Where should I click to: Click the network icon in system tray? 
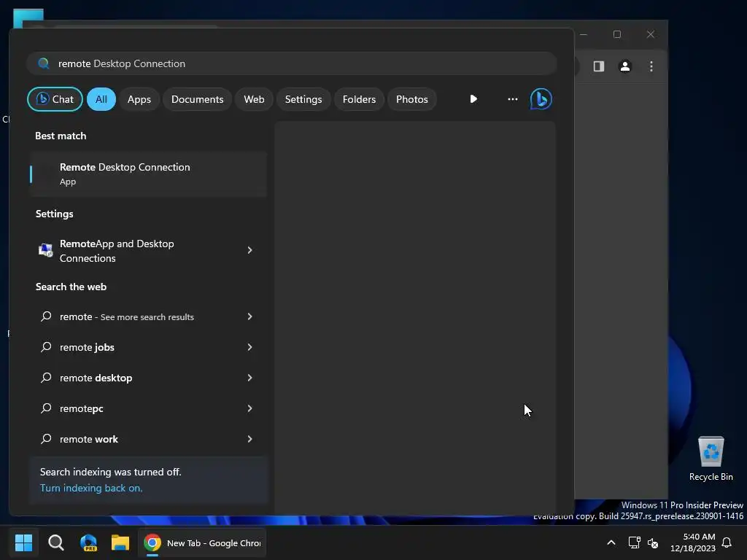634,542
